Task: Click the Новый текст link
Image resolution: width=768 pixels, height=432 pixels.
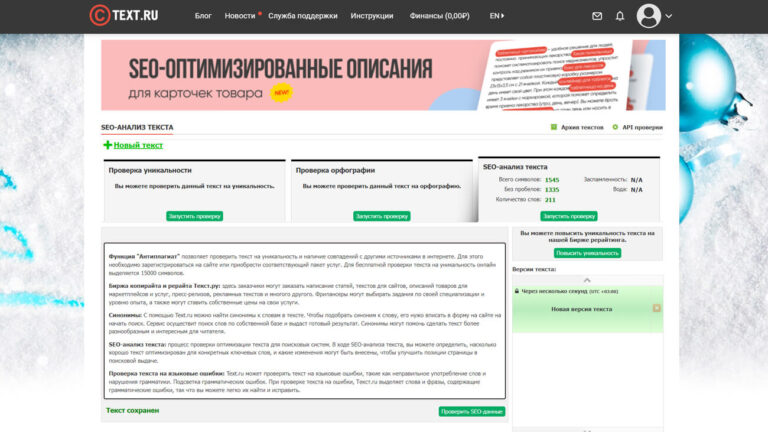Action: [138, 145]
